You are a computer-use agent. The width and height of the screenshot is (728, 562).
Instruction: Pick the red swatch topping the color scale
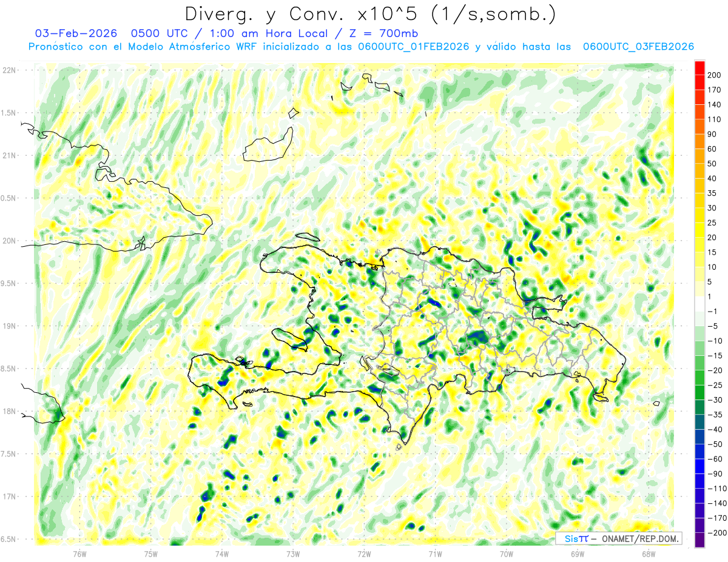point(699,68)
